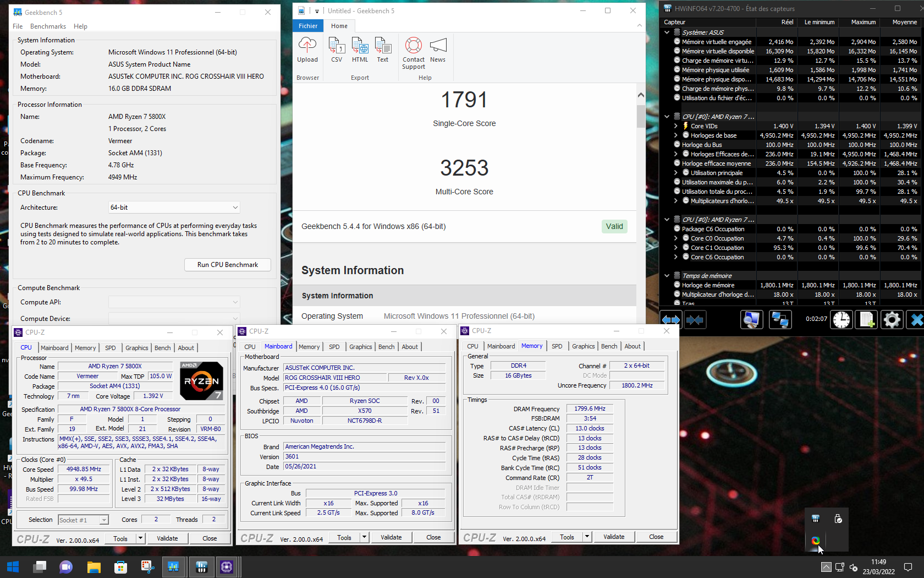Open Microsoft Store from the taskbar

click(120, 567)
